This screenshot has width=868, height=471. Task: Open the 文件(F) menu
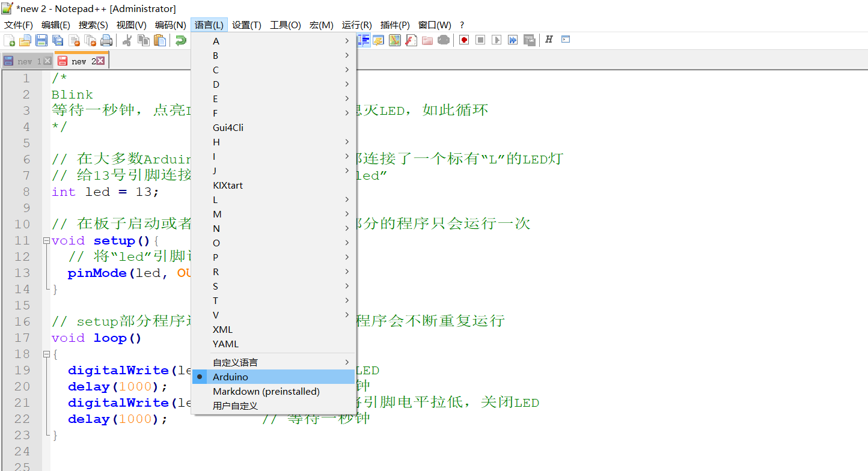(19, 25)
